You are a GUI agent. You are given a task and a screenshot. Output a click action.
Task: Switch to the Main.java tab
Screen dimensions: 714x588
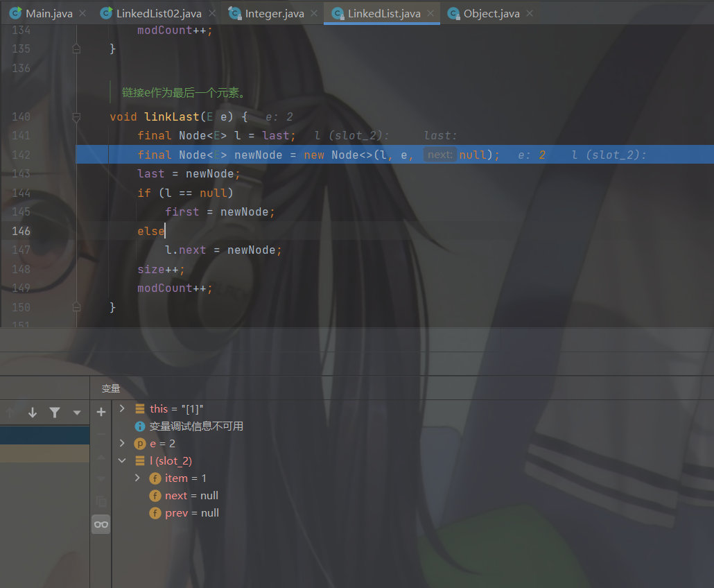click(x=49, y=13)
